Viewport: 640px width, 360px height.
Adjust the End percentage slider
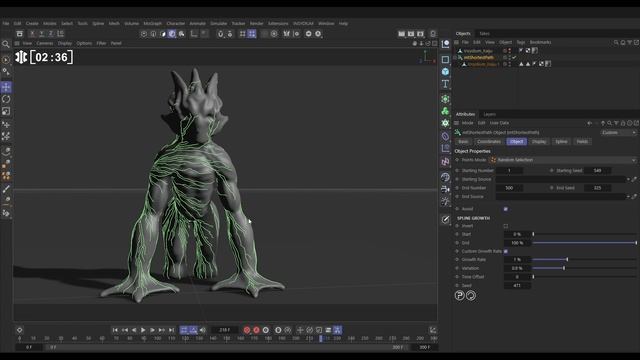[584, 243]
